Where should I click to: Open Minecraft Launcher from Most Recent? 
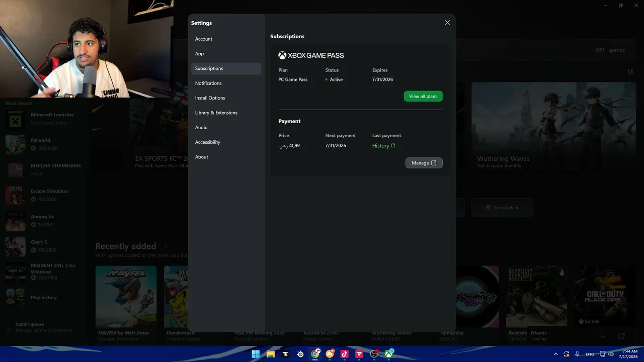[x=43, y=119]
